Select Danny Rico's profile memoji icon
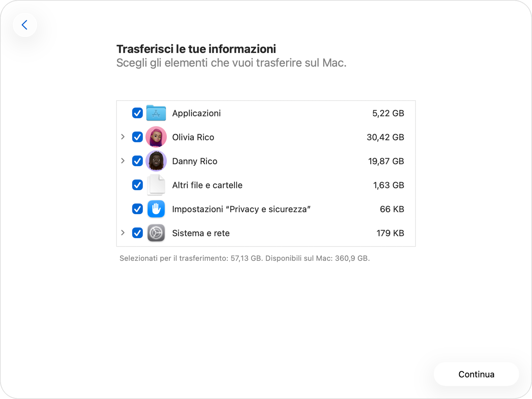This screenshot has height=399, width=532. (156, 161)
